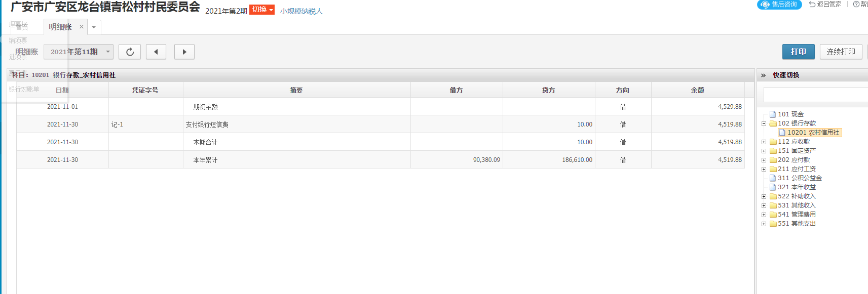
Task: Click the 2021年第2期 period label
Action: (226, 11)
